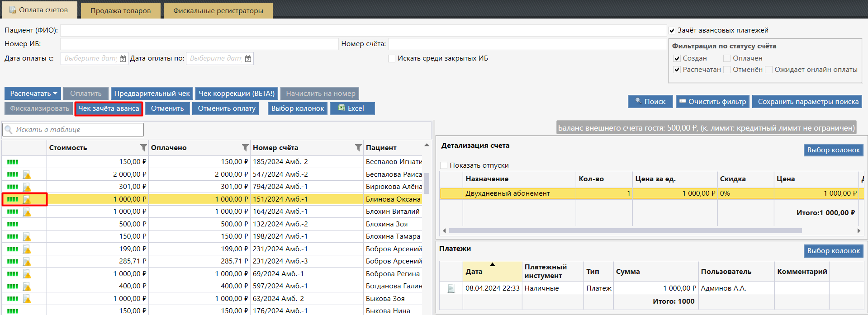868x315 pixels.
Task: Click the Номер счёта column filter icon
Action: 358,148
